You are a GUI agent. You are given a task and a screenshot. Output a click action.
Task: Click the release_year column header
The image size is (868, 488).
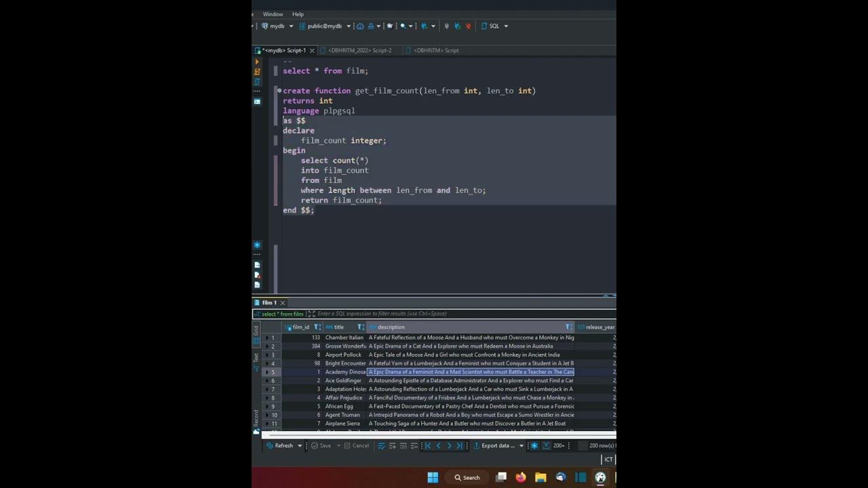pos(596,327)
